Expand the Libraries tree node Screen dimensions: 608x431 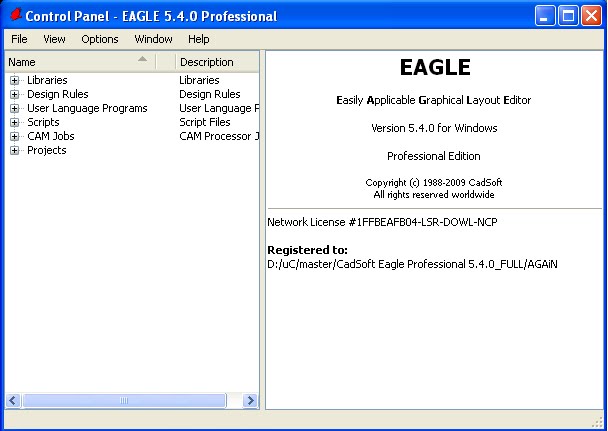pyautogui.click(x=14, y=80)
